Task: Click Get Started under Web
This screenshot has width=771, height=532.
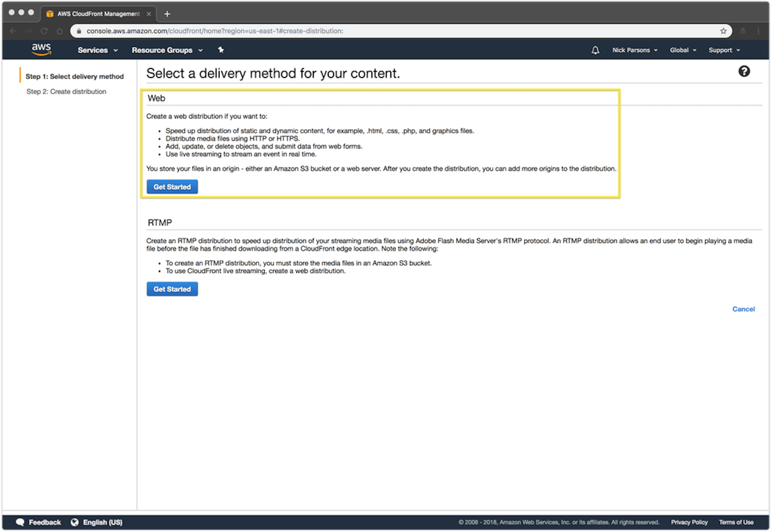Action: pos(172,187)
